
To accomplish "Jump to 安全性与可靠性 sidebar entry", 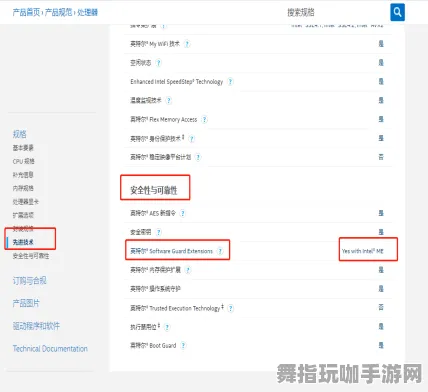I will 31,256.
